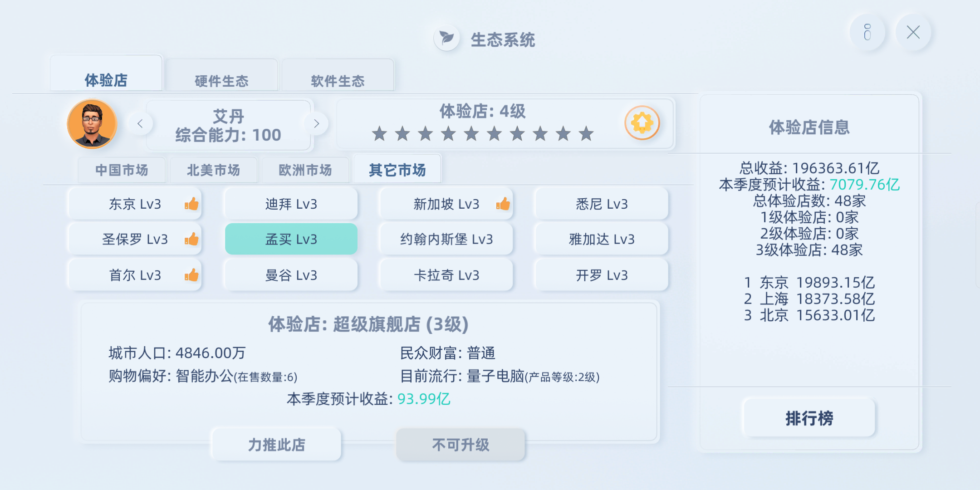Click the orange upgrade arrow store icon
The width and height of the screenshot is (980, 490).
click(x=642, y=122)
